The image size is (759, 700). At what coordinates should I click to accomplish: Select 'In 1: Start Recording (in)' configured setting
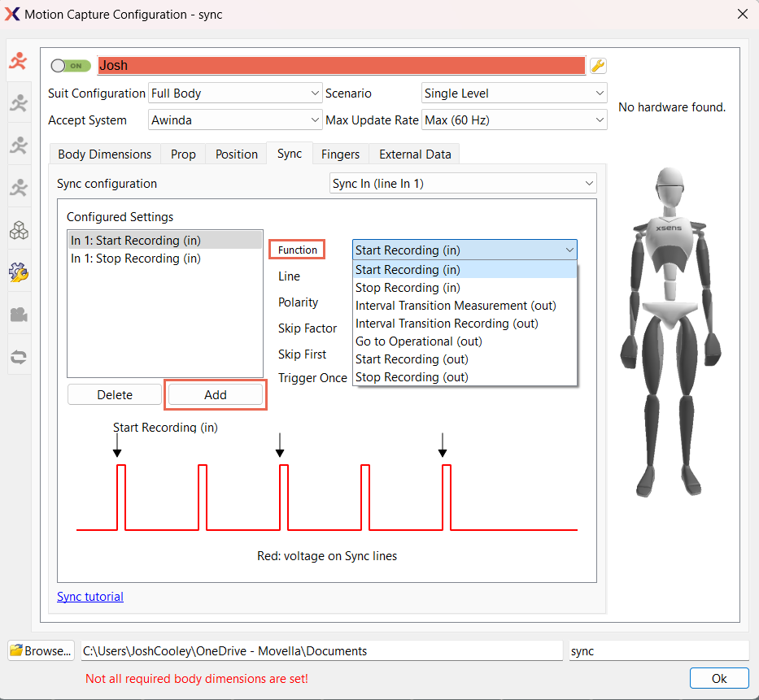[165, 241]
